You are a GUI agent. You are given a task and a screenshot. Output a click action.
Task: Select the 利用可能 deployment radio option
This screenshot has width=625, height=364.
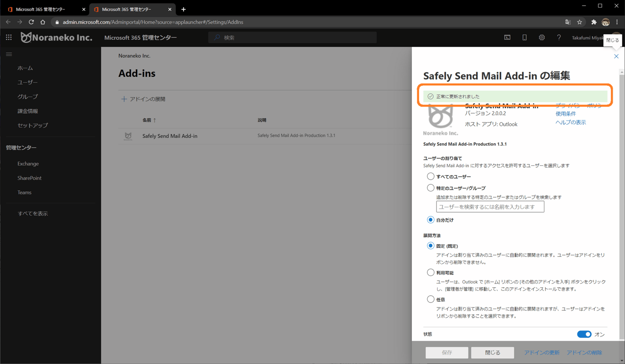(x=430, y=273)
